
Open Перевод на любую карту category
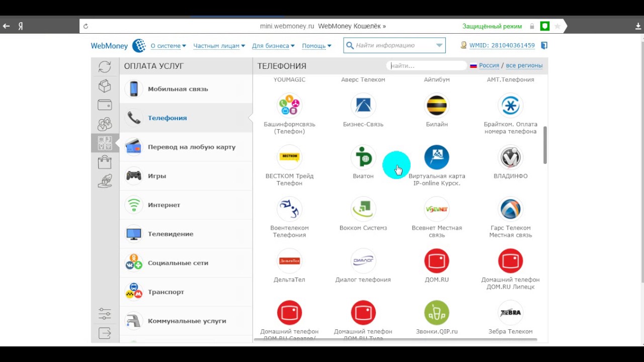(x=186, y=147)
